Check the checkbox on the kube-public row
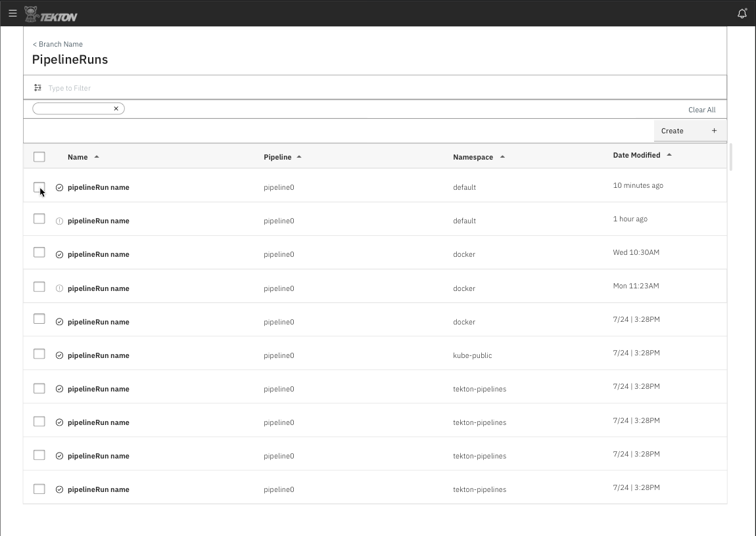The width and height of the screenshot is (756, 536). [x=39, y=353]
